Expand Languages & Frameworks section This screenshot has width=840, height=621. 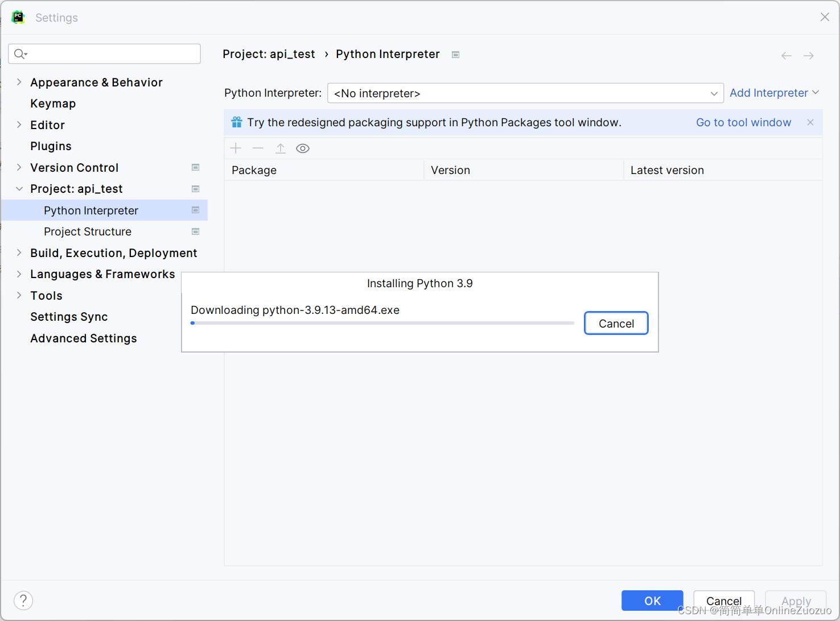coord(19,274)
